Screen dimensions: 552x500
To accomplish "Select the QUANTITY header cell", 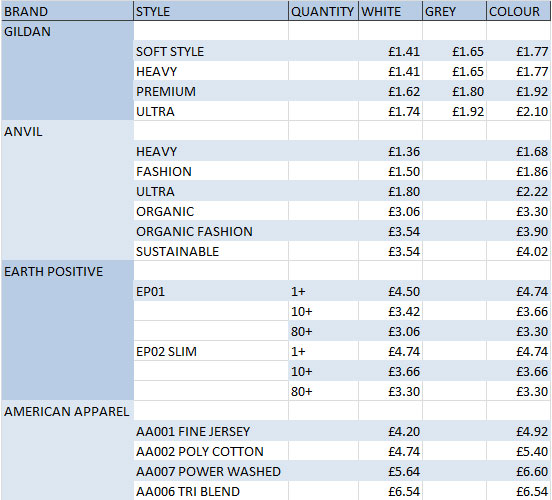I will coord(323,11).
